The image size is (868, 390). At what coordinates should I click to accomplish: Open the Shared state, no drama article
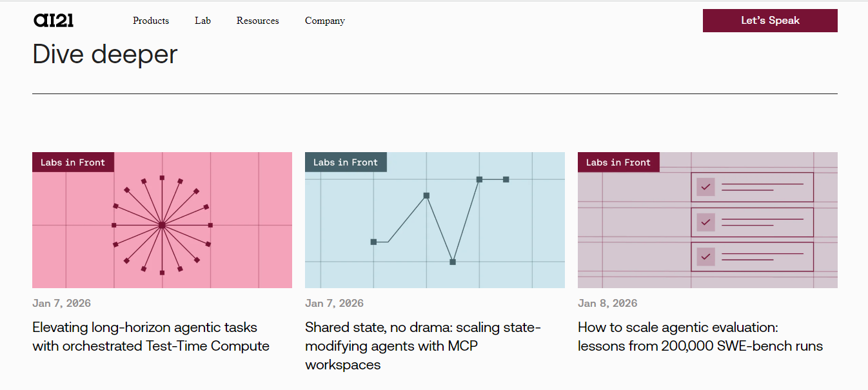(423, 346)
